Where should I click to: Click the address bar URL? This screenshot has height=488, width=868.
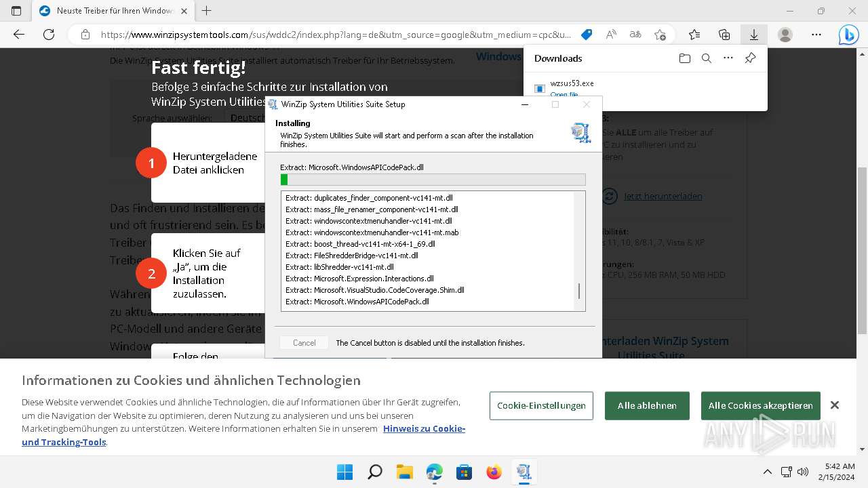coord(336,35)
